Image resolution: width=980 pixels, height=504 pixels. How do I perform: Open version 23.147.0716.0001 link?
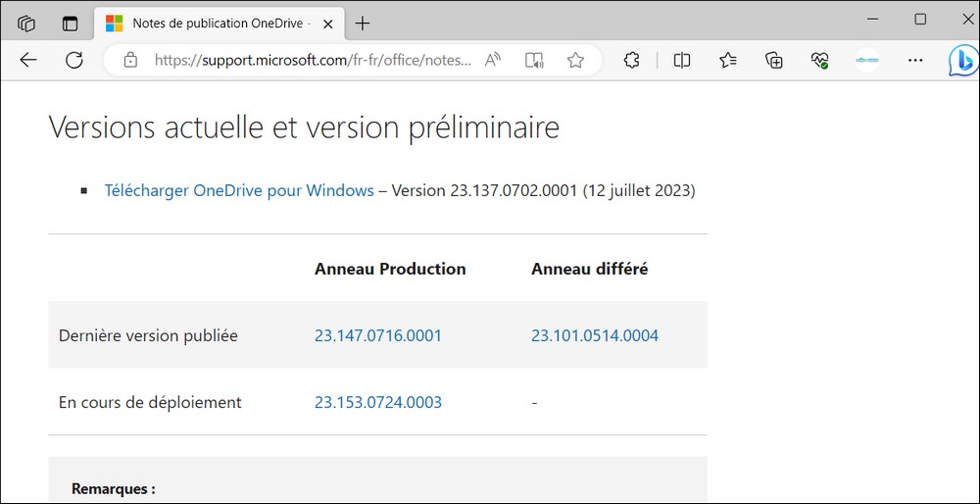coord(378,335)
